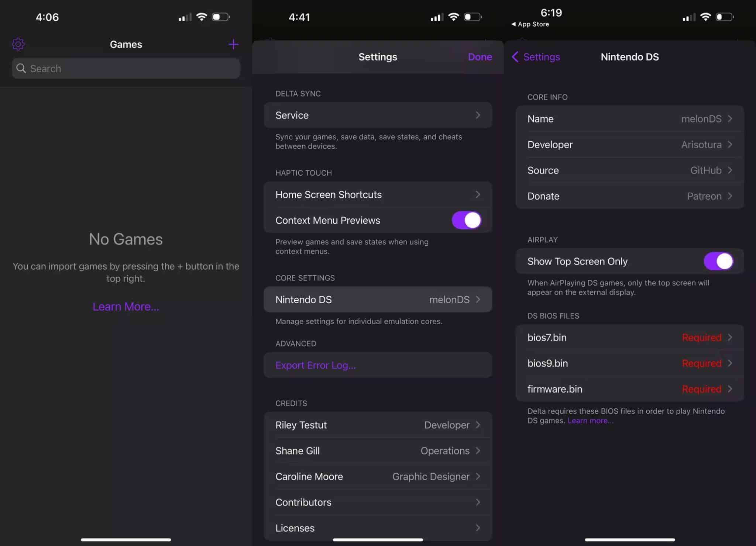Tap the Required label for firmware.bin

[x=701, y=389]
